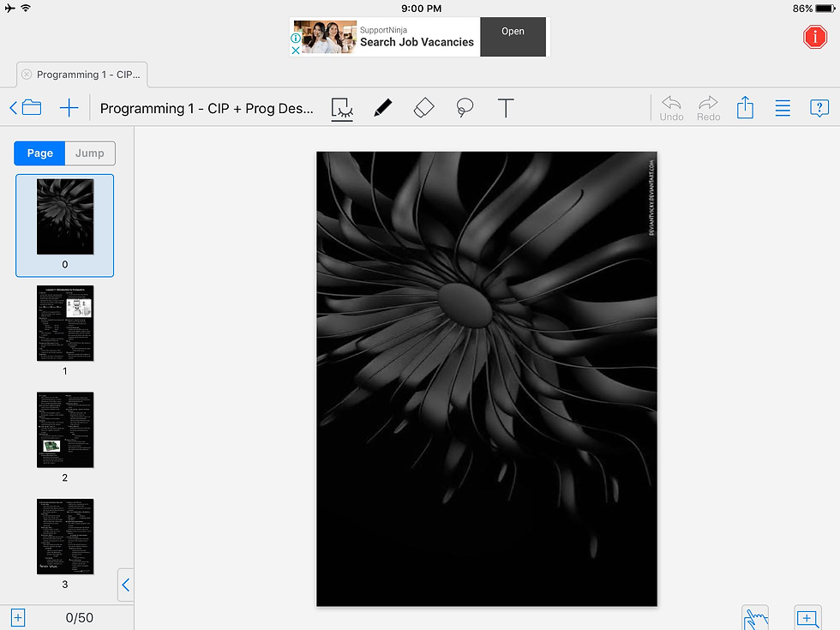Viewport: 840px width, 630px height.
Task: Open page 2 thumbnail
Action: [x=65, y=429]
